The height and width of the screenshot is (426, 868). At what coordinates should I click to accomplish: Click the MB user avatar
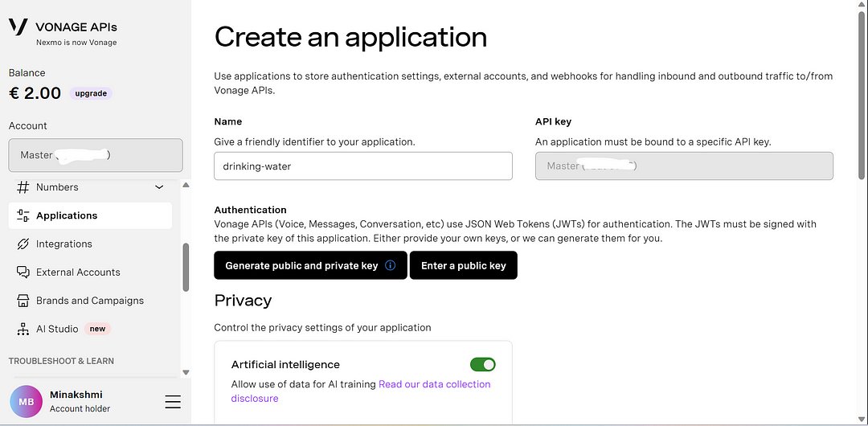tap(26, 402)
